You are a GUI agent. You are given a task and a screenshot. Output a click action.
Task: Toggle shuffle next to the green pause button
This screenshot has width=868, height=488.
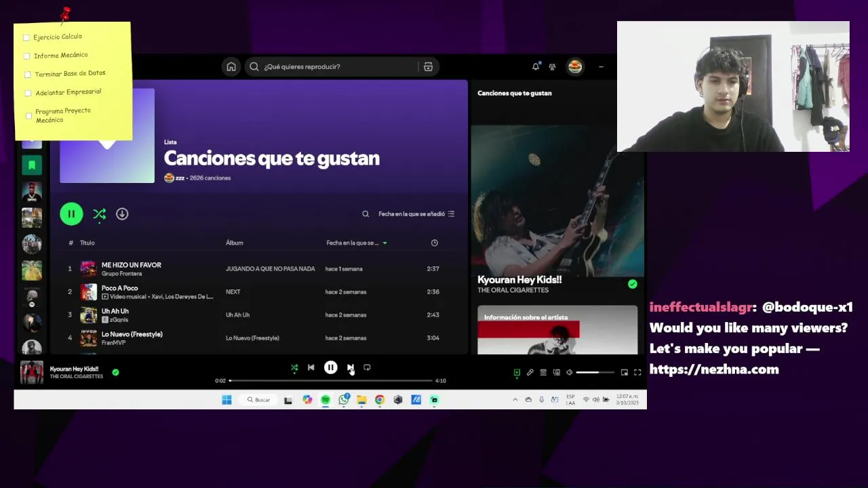coord(100,213)
